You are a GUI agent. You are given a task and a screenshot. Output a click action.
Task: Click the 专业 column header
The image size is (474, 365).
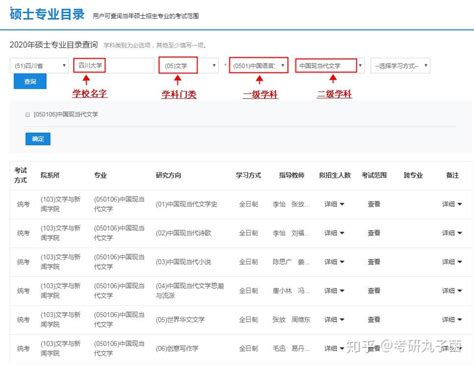[x=100, y=175]
